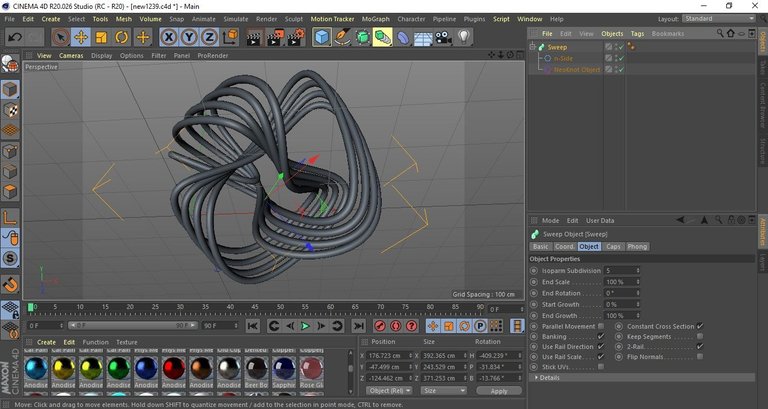Activate the Move tool in top toolbar

point(81,37)
